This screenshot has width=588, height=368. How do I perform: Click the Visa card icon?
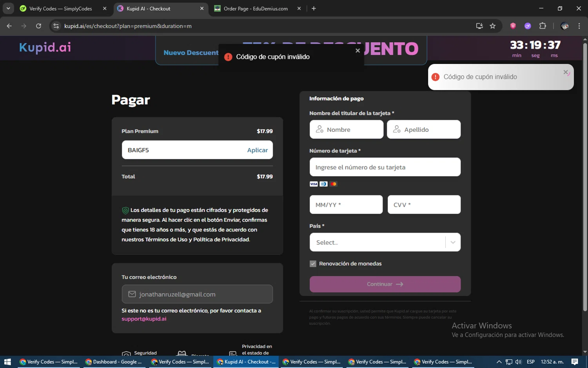click(x=314, y=184)
